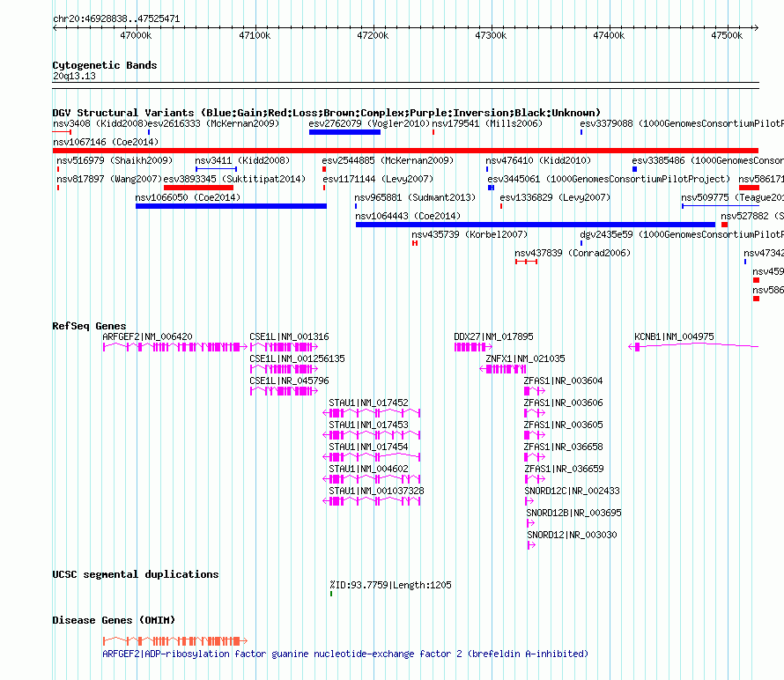Select the ZNFX1|NM_021035 gene glyph

tap(502, 369)
